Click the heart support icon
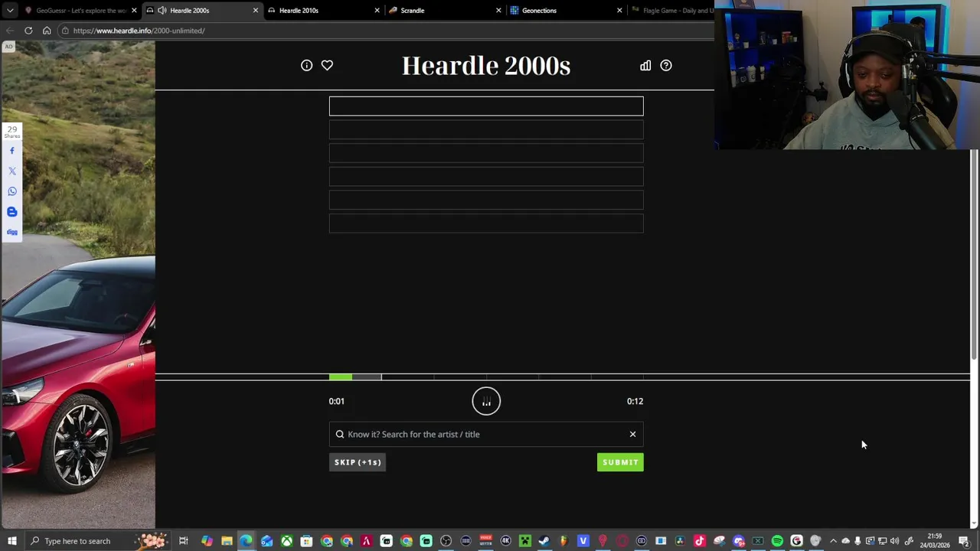This screenshot has height=551, width=980. 327,66
